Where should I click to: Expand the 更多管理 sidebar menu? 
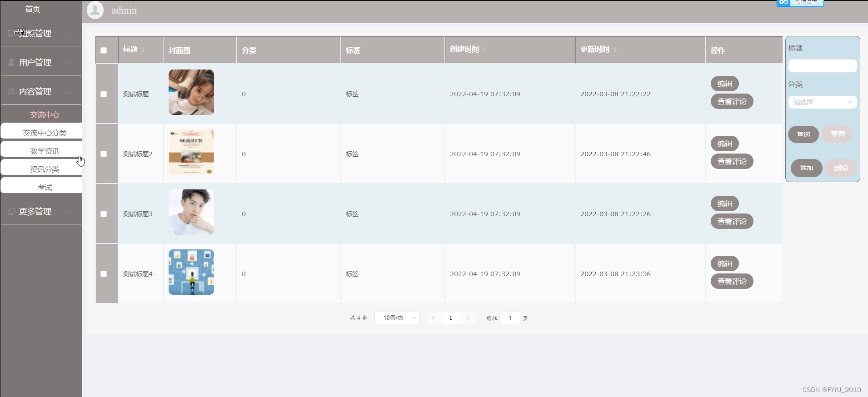[41, 211]
